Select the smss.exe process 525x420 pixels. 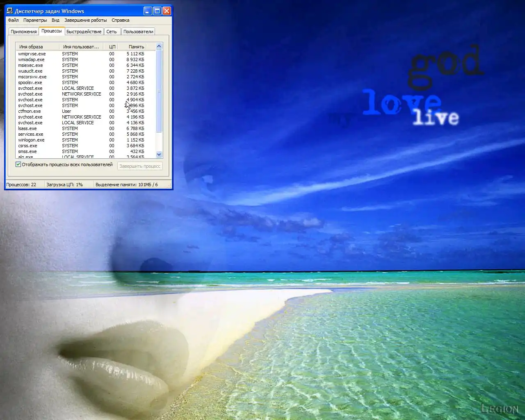tap(27, 151)
